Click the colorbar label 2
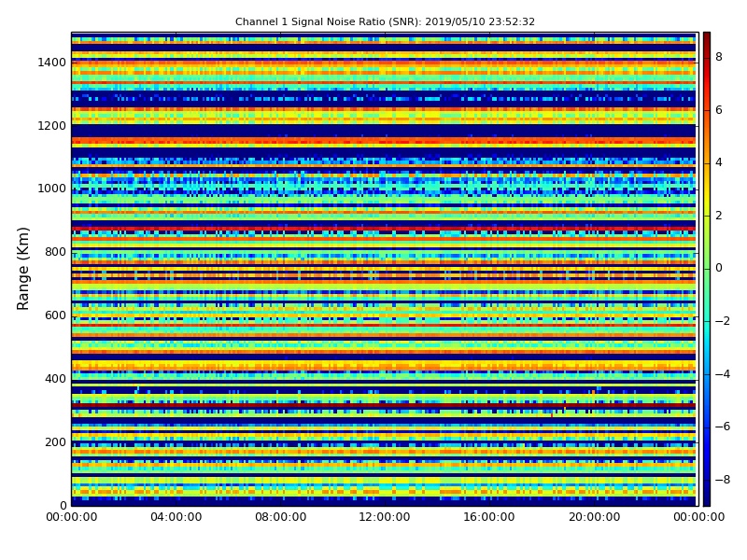This screenshot has width=747, height=560. tap(719, 216)
